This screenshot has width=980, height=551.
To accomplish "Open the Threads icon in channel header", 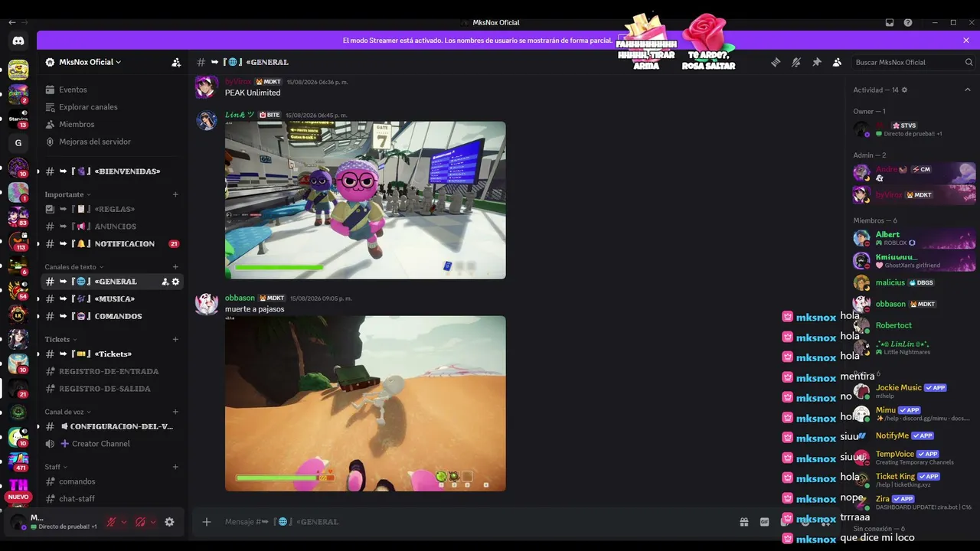I will point(776,62).
